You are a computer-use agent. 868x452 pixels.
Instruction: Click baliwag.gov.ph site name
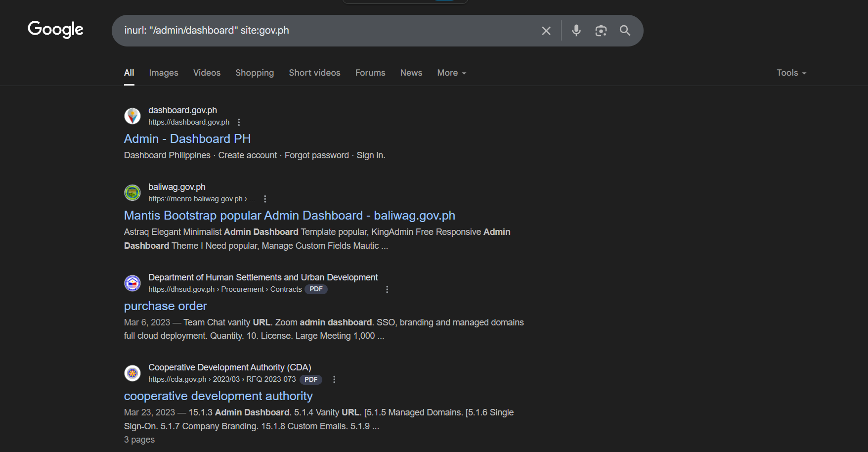177,187
